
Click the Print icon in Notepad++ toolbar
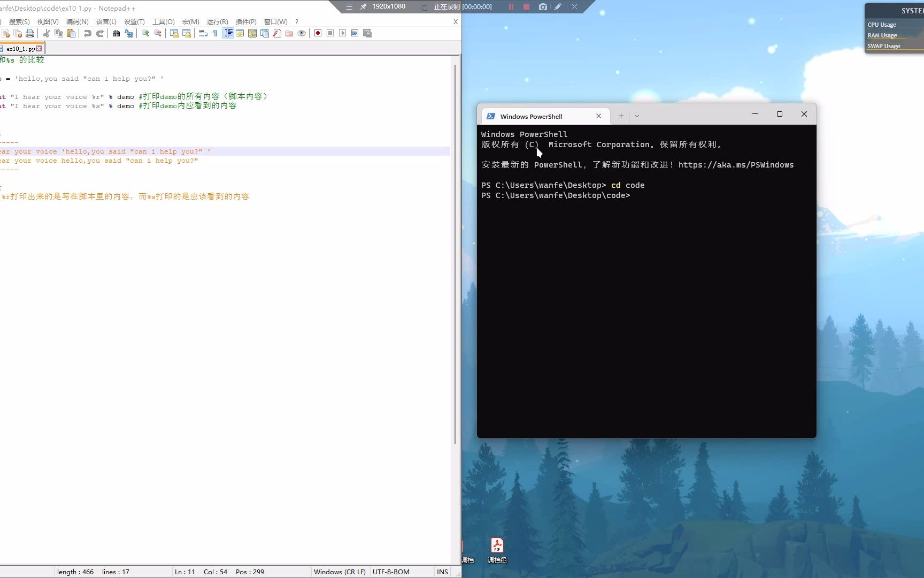[x=30, y=33]
